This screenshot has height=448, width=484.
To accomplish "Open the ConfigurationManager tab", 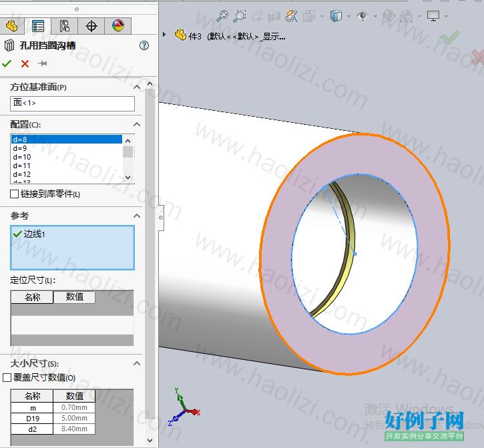I will pyautogui.click(x=64, y=26).
